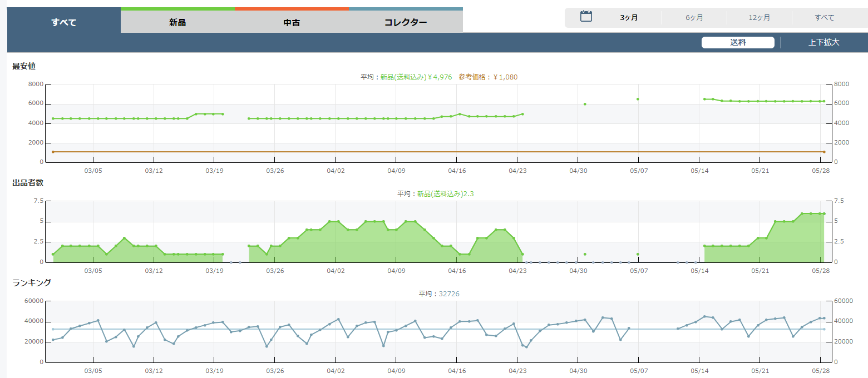Viewport: 868px width, 378px height.
Task: Click the orange 参考価格 point at the left end
Action: (53, 152)
